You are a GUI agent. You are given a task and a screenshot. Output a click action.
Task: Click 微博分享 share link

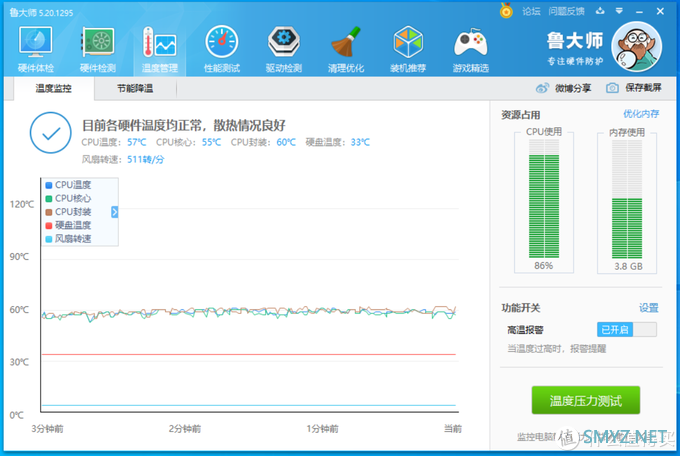[573, 89]
